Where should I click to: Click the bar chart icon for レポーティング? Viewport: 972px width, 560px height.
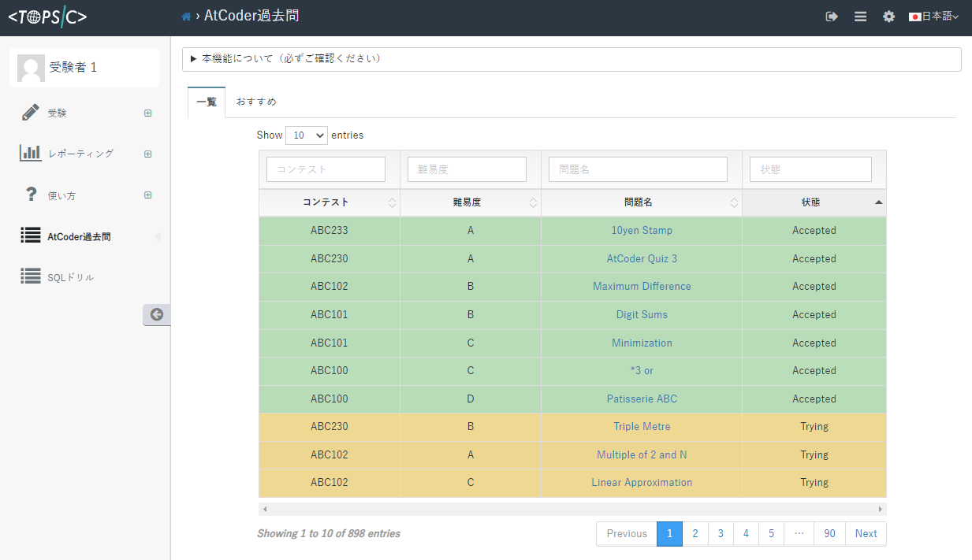click(x=31, y=153)
